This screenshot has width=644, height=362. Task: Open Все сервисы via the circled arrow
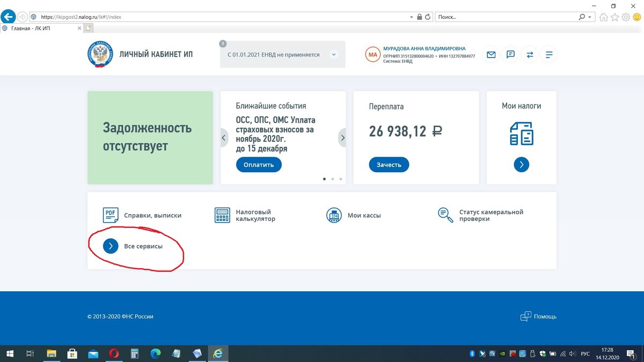(111, 246)
